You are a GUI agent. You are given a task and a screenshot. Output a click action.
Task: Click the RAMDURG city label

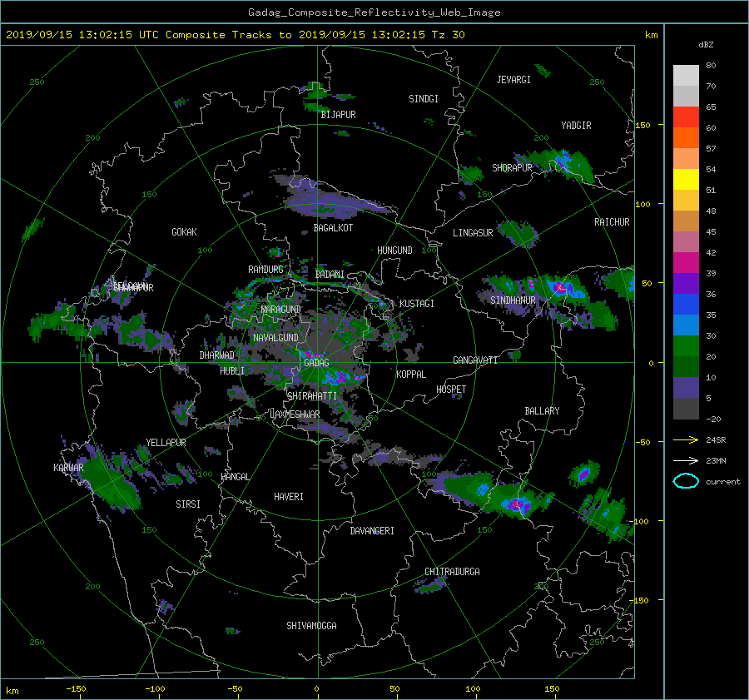(265, 270)
